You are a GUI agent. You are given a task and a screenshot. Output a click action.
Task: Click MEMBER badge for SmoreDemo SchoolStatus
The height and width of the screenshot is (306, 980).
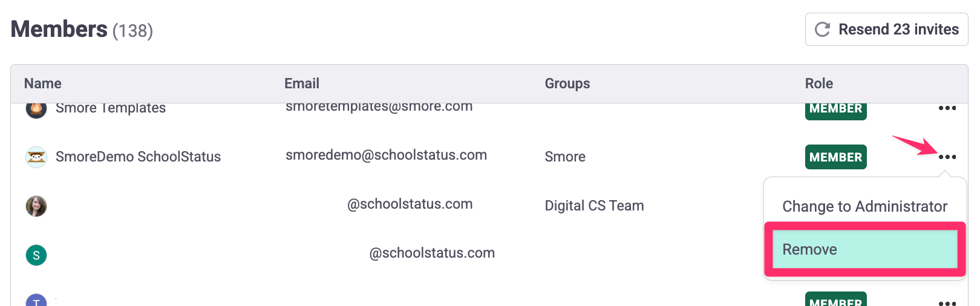[835, 157]
